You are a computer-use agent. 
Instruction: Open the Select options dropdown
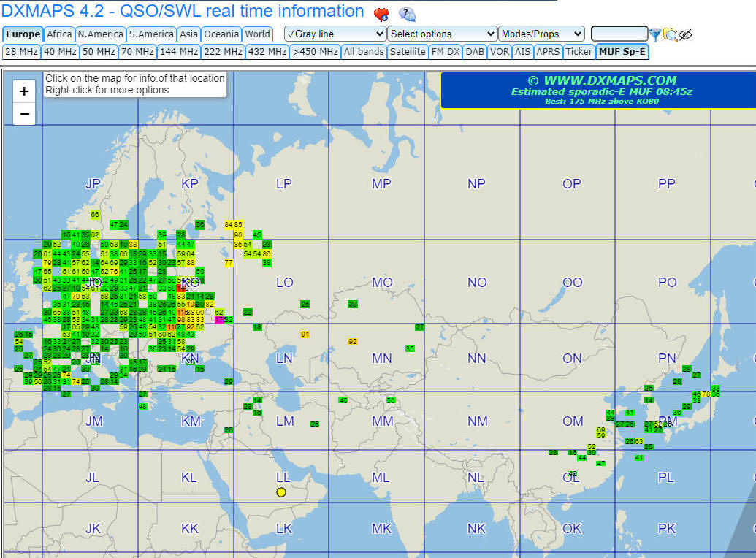(442, 34)
